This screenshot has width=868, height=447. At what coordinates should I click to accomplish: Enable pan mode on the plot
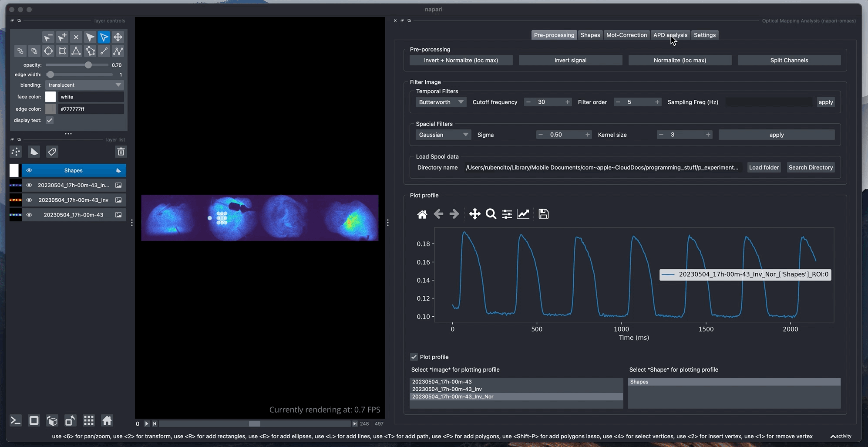474,214
